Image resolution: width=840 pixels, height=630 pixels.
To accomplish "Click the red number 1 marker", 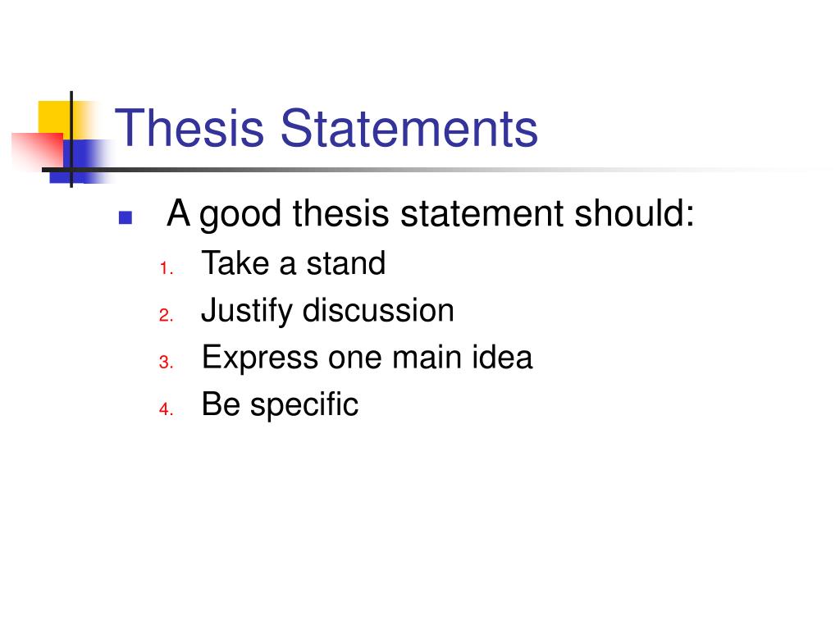I will pos(166,268).
